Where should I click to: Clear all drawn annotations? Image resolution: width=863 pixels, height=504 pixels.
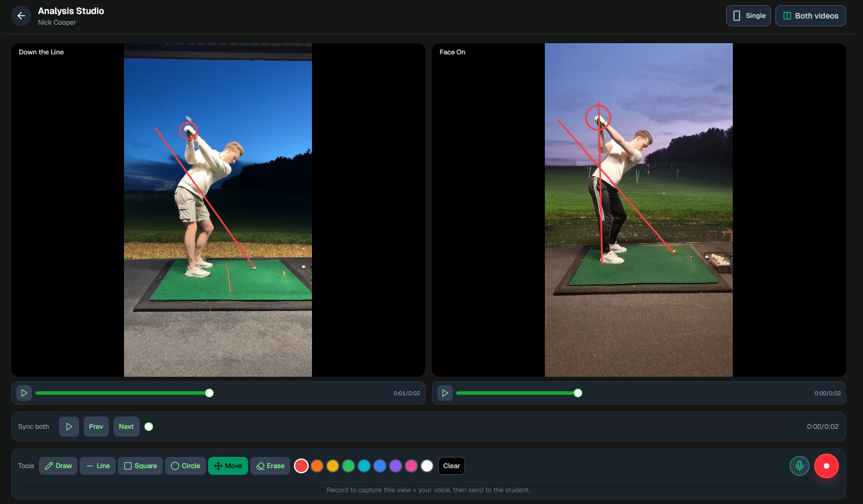point(451,466)
